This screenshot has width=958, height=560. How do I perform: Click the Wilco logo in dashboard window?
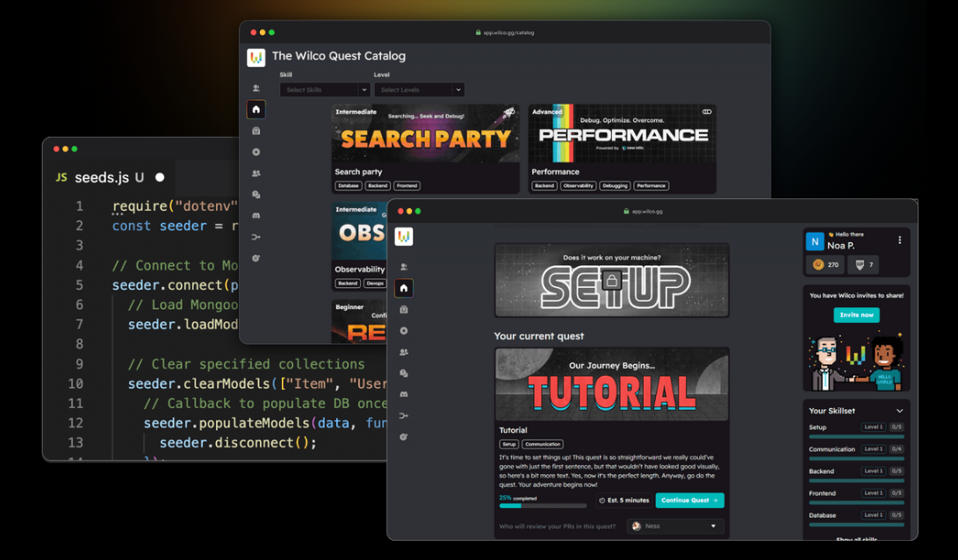click(404, 236)
